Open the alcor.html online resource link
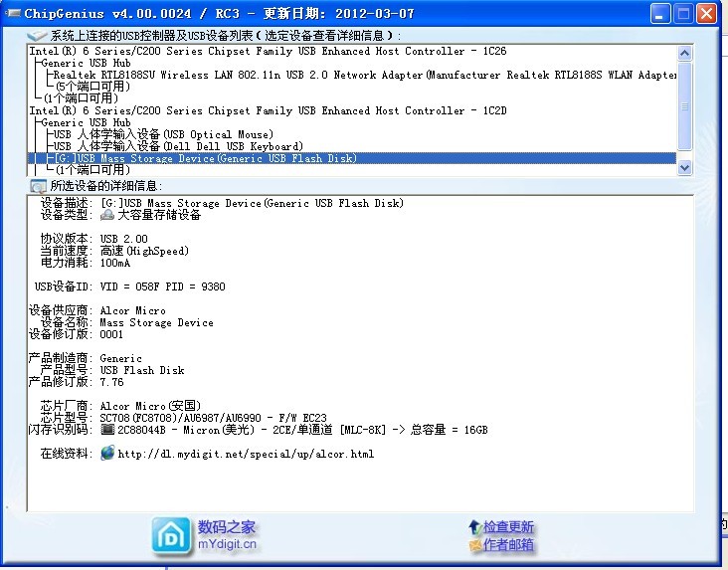Image resolution: width=728 pixels, height=570 pixels. pyautogui.click(x=246, y=454)
